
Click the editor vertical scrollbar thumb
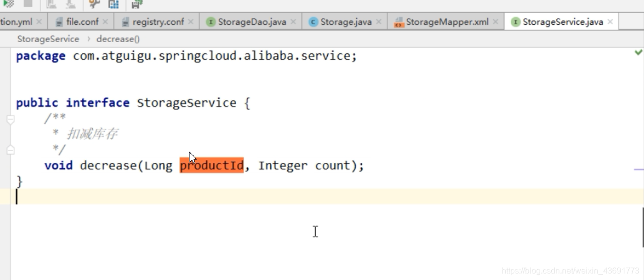tap(642, 227)
